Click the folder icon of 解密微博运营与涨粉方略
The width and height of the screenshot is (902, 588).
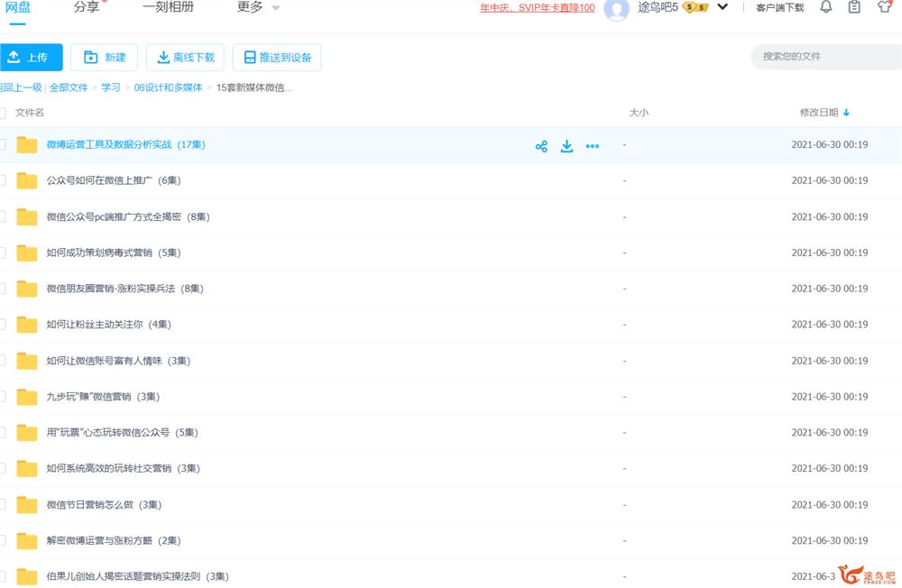click(x=26, y=540)
